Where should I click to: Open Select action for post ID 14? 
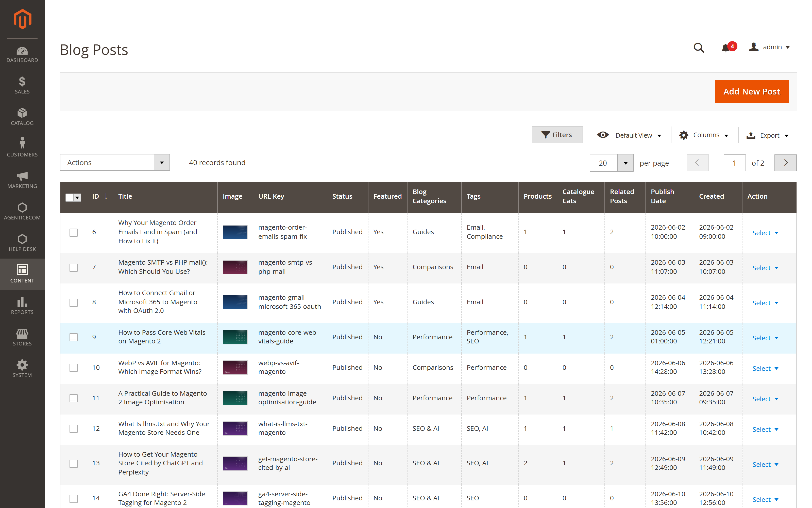pos(765,500)
